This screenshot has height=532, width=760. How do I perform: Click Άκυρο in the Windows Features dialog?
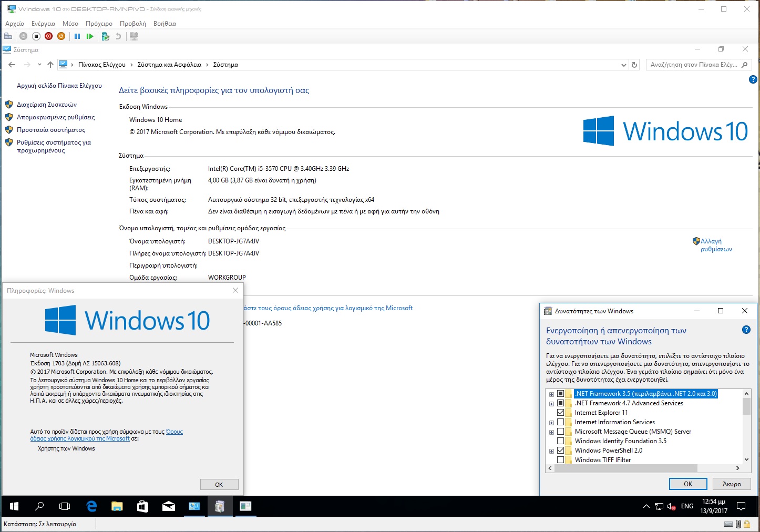[x=732, y=484]
